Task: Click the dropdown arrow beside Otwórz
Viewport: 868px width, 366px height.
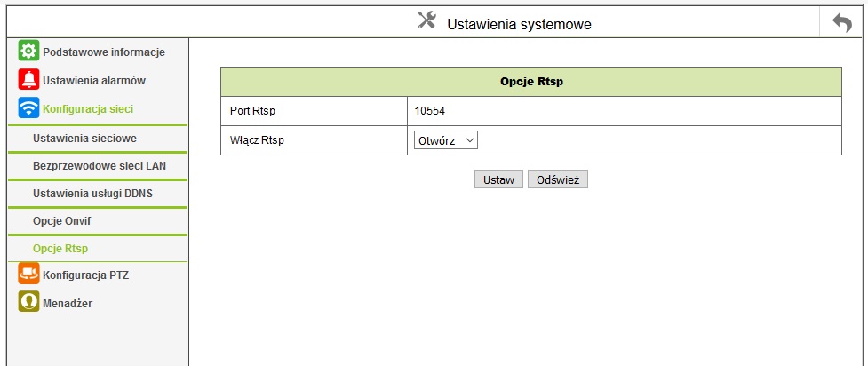Action: [469, 140]
